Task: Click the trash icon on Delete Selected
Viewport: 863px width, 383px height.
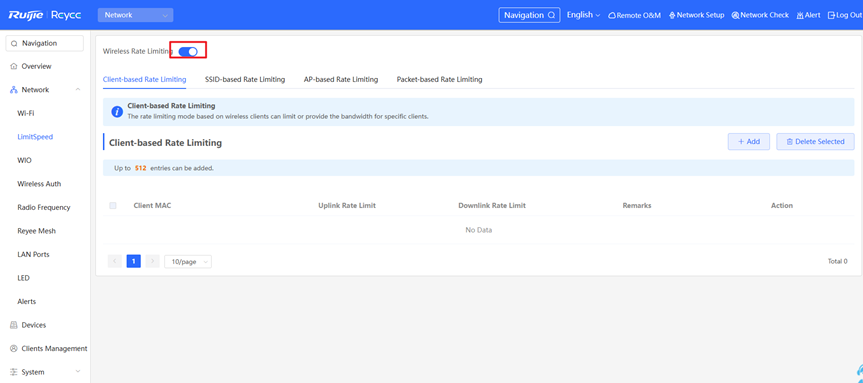Action: pos(790,142)
